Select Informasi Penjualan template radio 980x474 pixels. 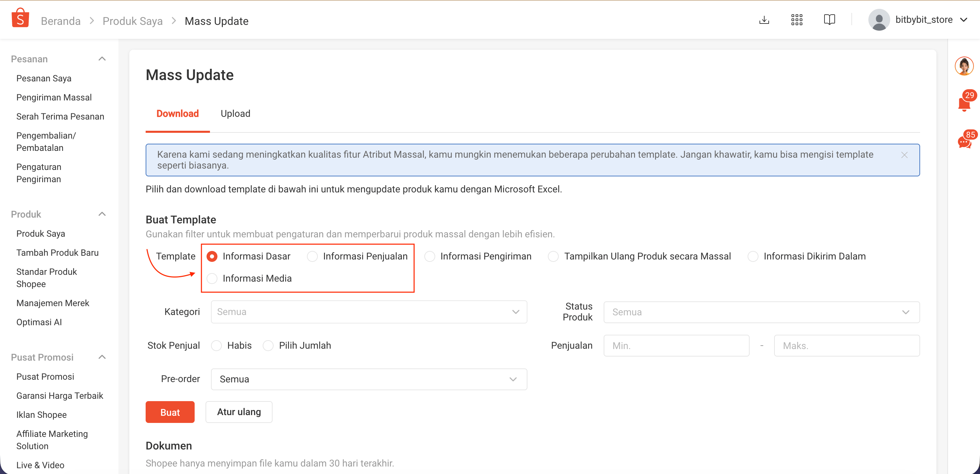(312, 256)
